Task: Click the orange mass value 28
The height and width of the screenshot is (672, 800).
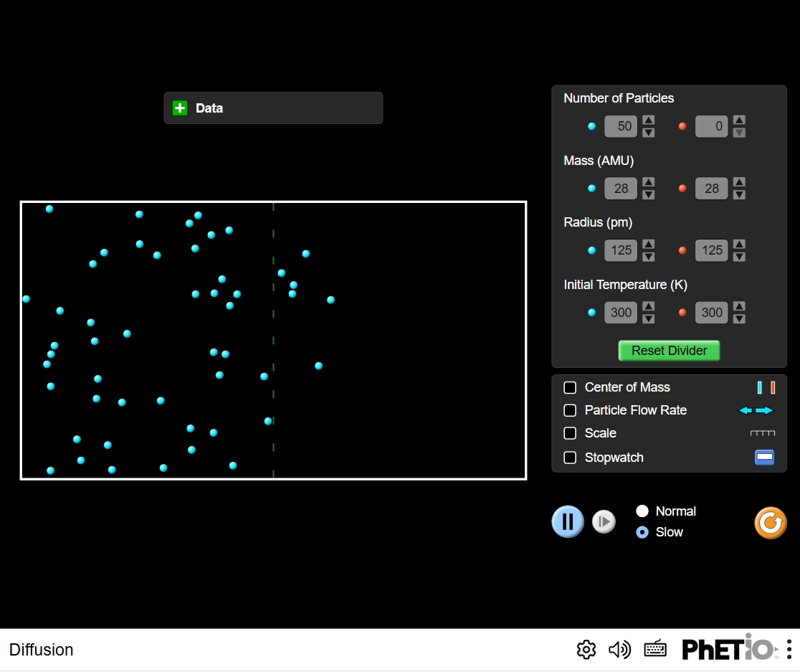Action: click(x=712, y=189)
